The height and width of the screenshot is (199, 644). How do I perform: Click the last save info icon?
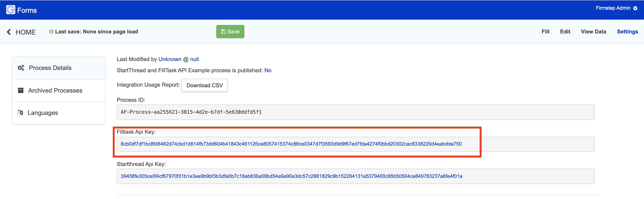(x=51, y=32)
